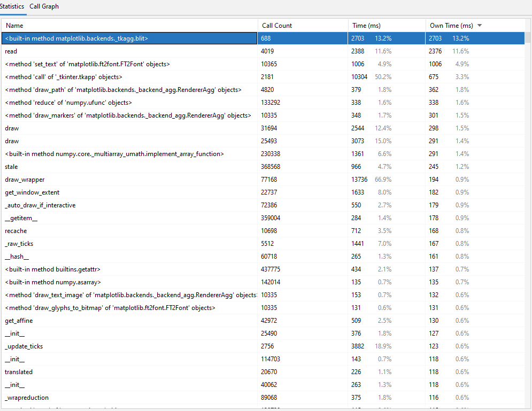The image size is (532, 411).
Task: Sort by the Call Count column header
Action: click(x=303, y=26)
